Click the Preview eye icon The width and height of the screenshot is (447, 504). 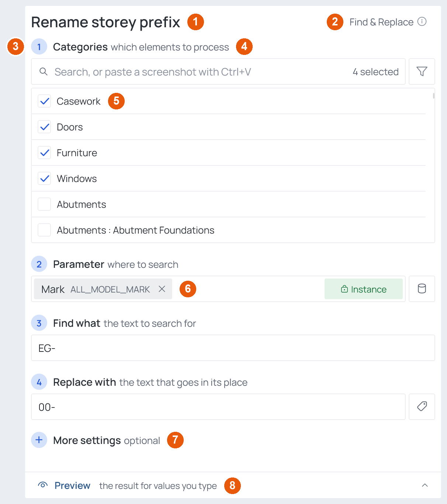click(x=43, y=485)
